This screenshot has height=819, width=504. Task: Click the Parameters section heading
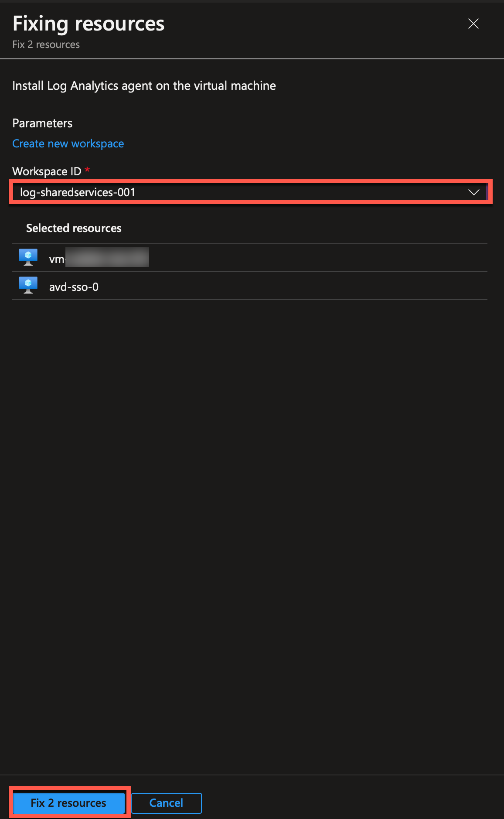[42, 123]
